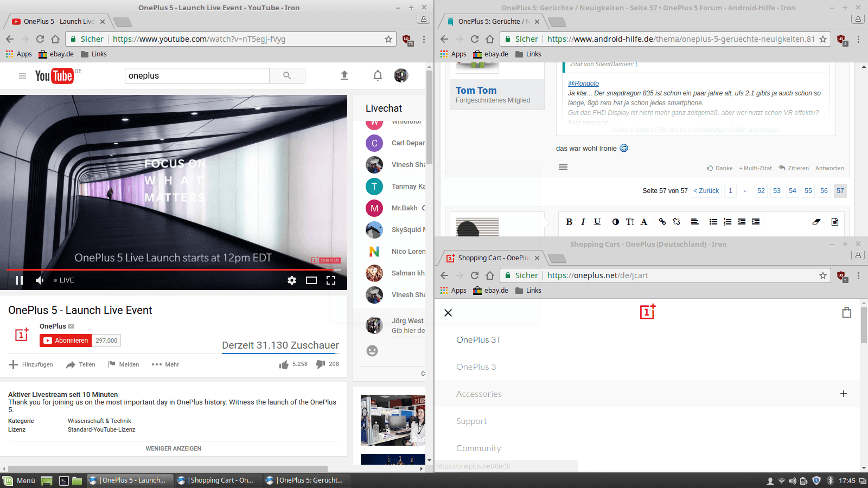Screen dimensions: 868x488
Task: Collapse description with WENIGER ANZEIGEN
Action: pos(174,448)
